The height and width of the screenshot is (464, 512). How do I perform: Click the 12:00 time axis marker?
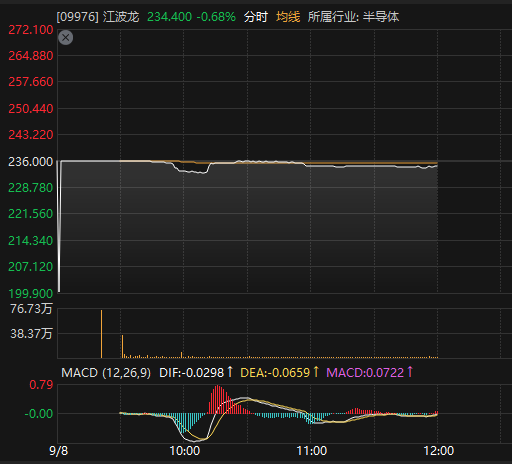pos(439,451)
